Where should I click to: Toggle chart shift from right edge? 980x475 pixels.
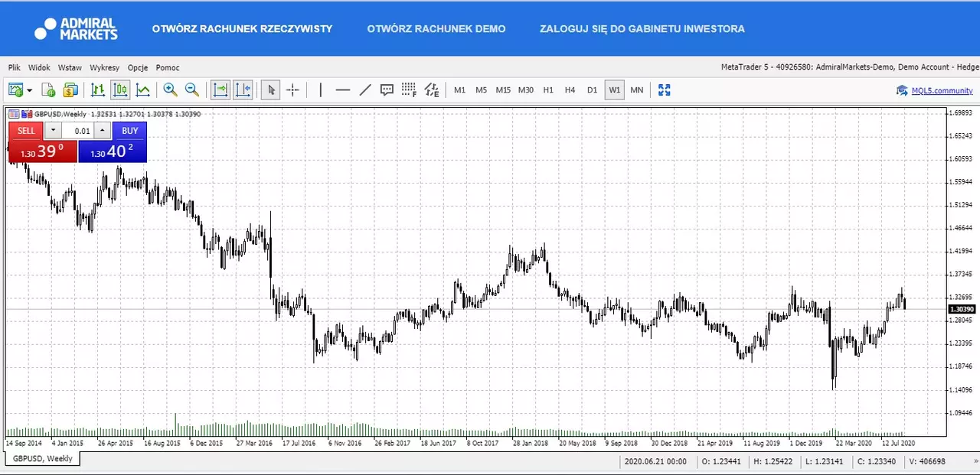click(x=243, y=89)
